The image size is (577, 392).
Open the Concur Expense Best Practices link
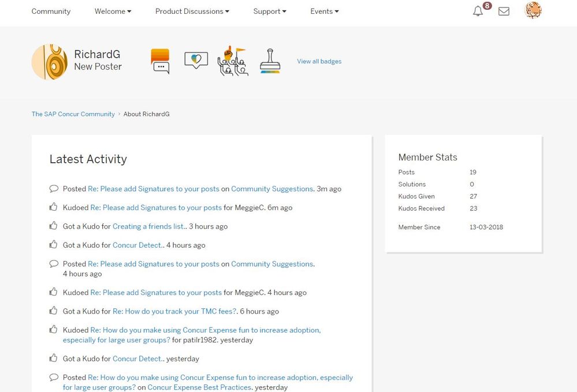(x=199, y=387)
